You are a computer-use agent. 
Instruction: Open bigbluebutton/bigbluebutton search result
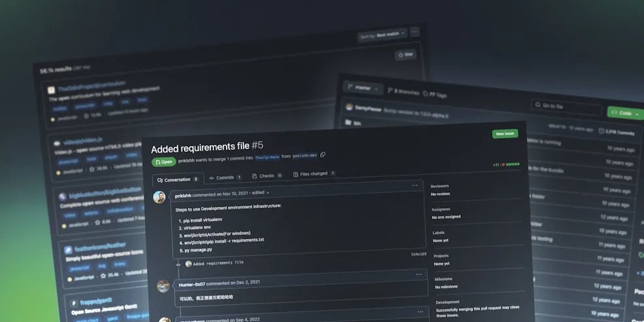point(105,192)
